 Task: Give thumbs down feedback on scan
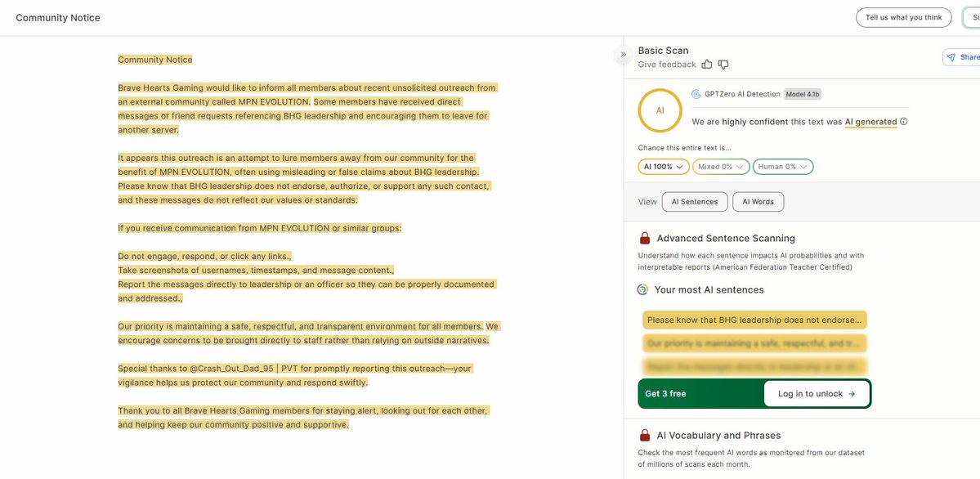[723, 65]
